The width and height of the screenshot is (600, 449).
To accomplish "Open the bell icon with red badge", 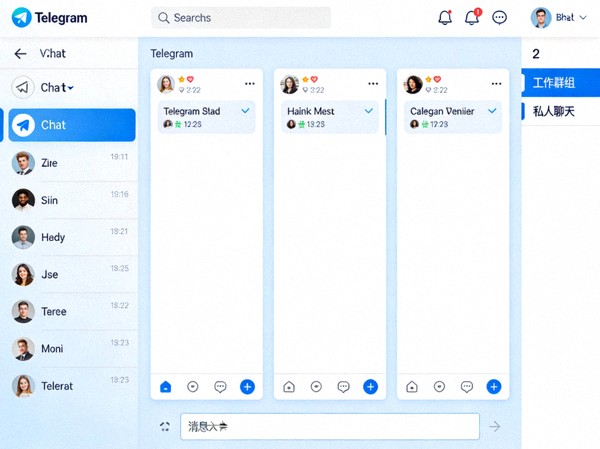I will 473,18.
